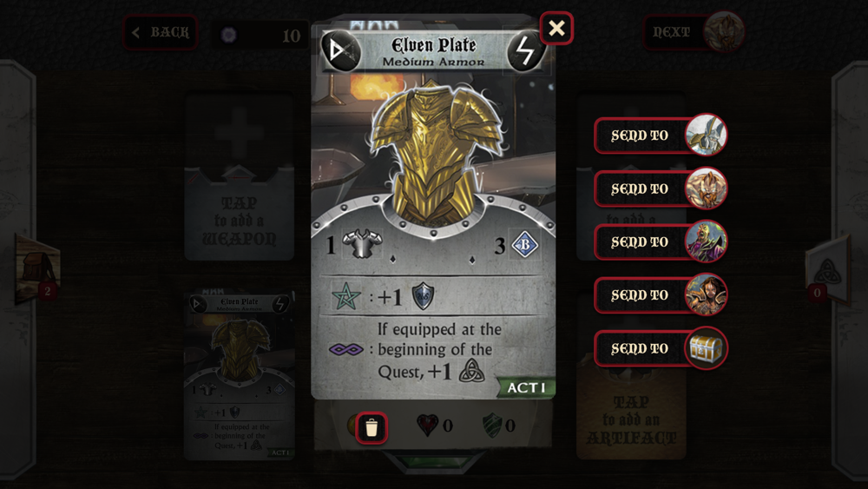Tap the empty artifact slot
868x489 pixels.
[x=631, y=413]
